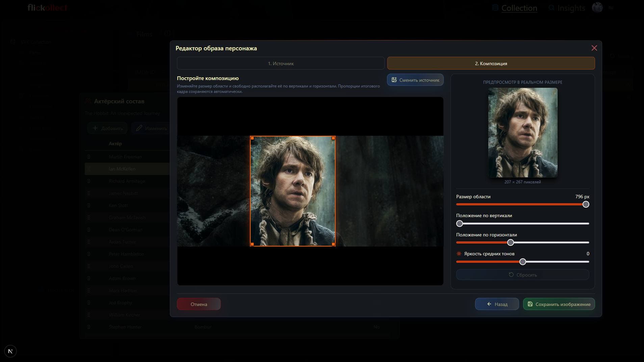Cancel editing with the Отмена button

click(x=199, y=304)
